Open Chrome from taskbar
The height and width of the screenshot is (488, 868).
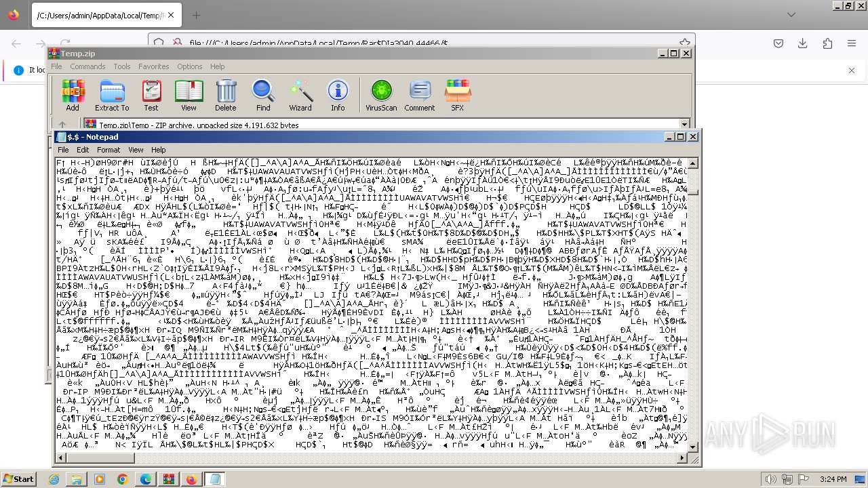coord(123,479)
